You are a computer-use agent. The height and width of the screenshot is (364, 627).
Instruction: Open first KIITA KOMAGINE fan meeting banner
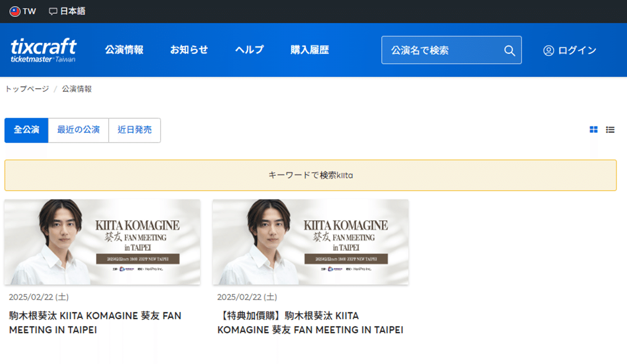click(x=103, y=242)
